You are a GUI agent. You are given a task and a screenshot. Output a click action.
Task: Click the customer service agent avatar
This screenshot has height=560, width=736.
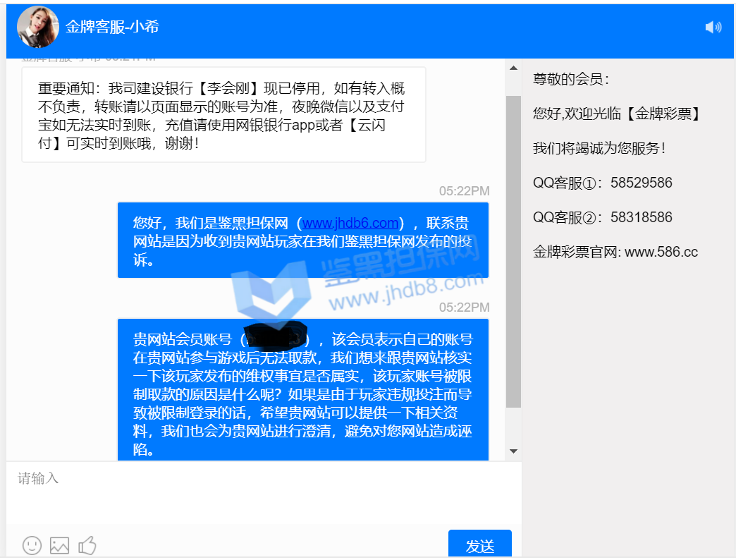click(x=37, y=27)
